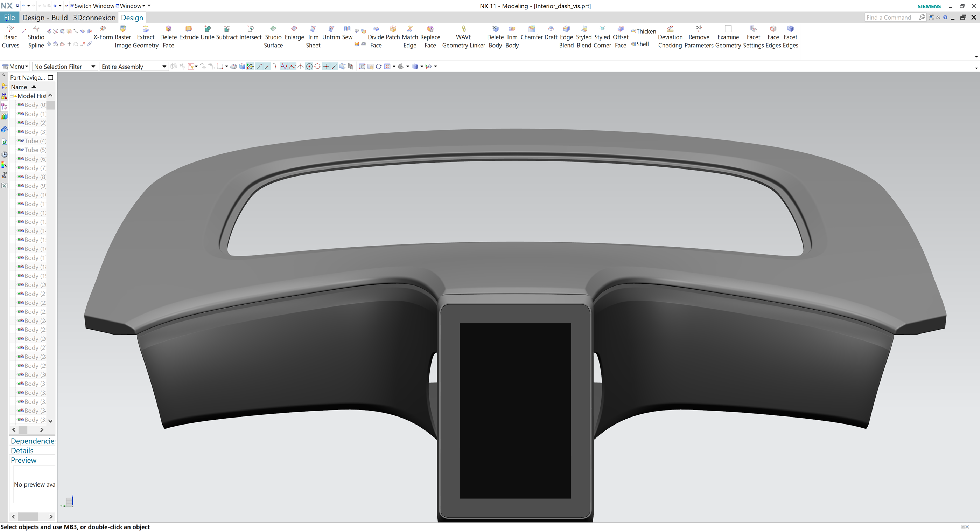The width and height of the screenshot is (980, 531).
Task: Toggle the Tube (4) feature checkbox
Action: (19, 140)
